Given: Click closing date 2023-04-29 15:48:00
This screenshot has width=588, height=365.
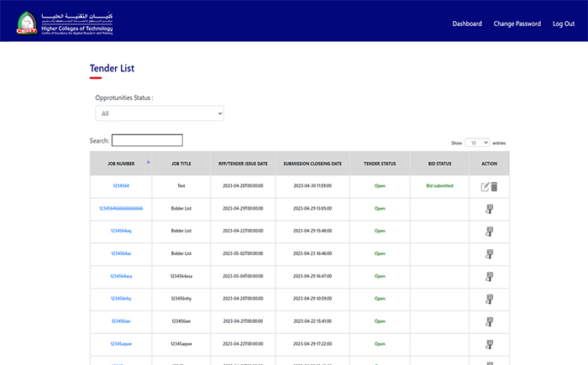Looking at the screenshot, I should pyautogui.click(x=312, y=231).
